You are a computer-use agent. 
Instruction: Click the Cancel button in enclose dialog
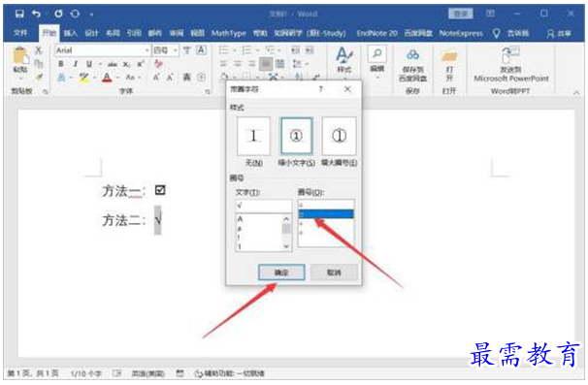[334, 273]
